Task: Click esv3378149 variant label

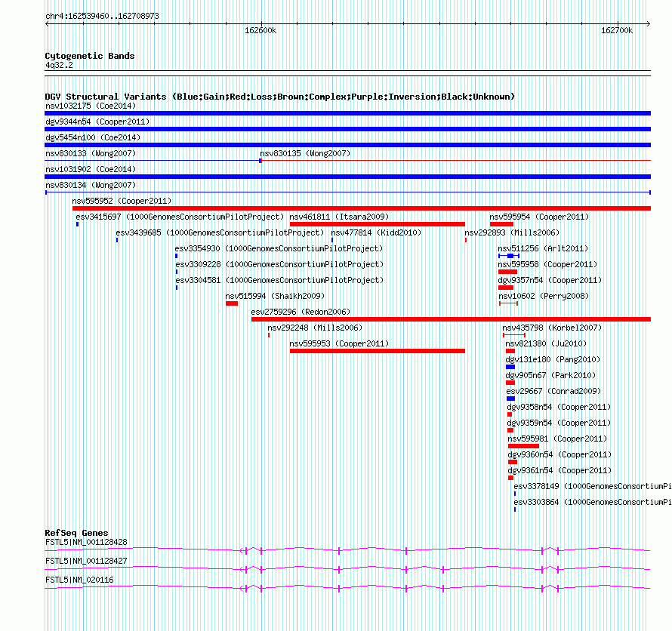Action: (x=593, y=486)
